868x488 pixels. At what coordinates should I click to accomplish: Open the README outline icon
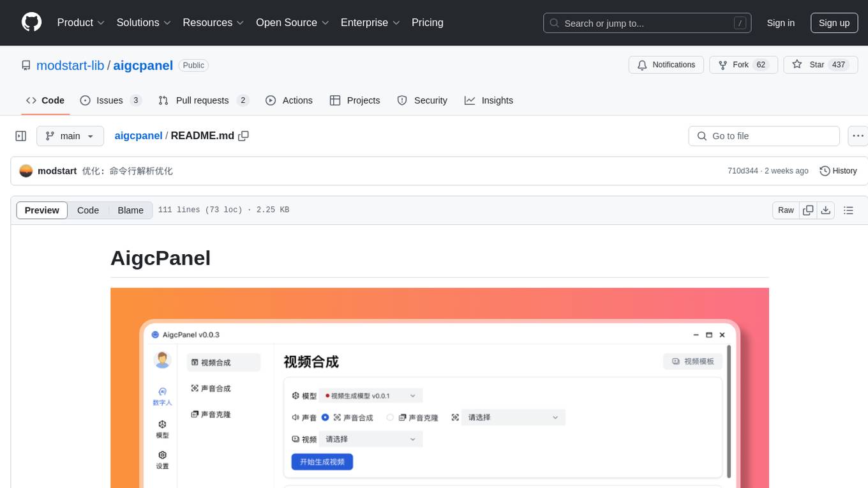(848, 210)
